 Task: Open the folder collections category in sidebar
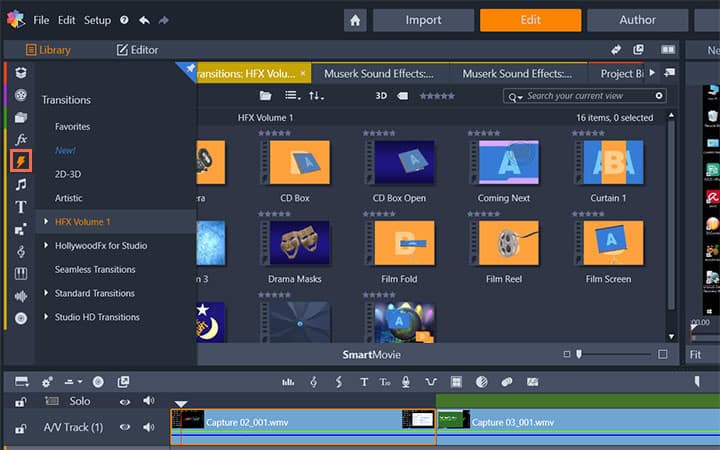pyautogui.click(x=21, y=118)
